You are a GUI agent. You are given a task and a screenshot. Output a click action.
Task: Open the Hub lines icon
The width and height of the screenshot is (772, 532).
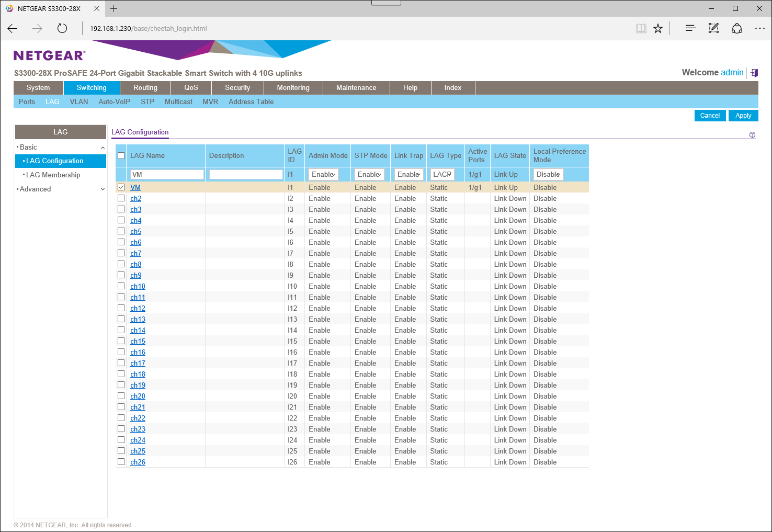click(690, 28)
